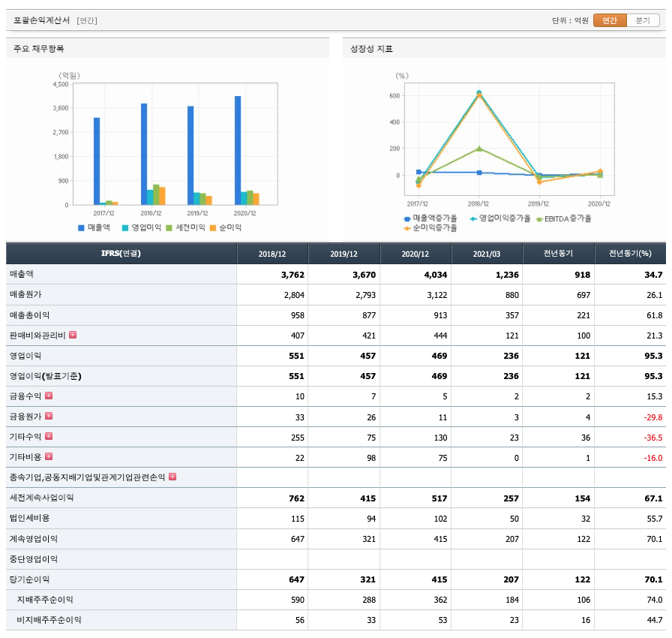Click the 세전계속사업이익 row label
672x638 pixels.
tap(41, 498)
